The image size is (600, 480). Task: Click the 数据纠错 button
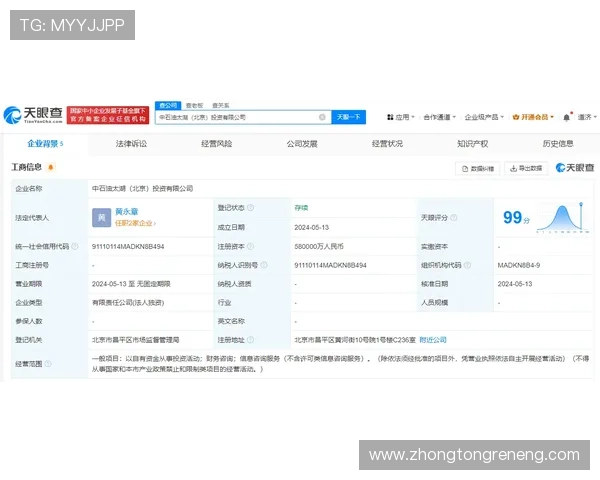(478, 168)
